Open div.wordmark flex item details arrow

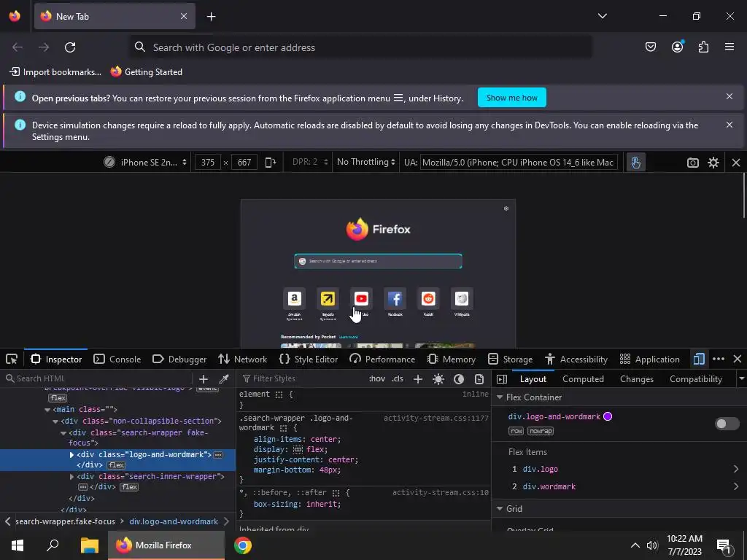pyautogui.click(x=735, y=486)
